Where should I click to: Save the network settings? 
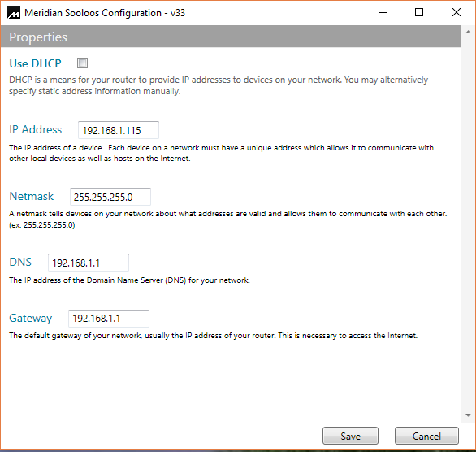[x=350, y=436]
